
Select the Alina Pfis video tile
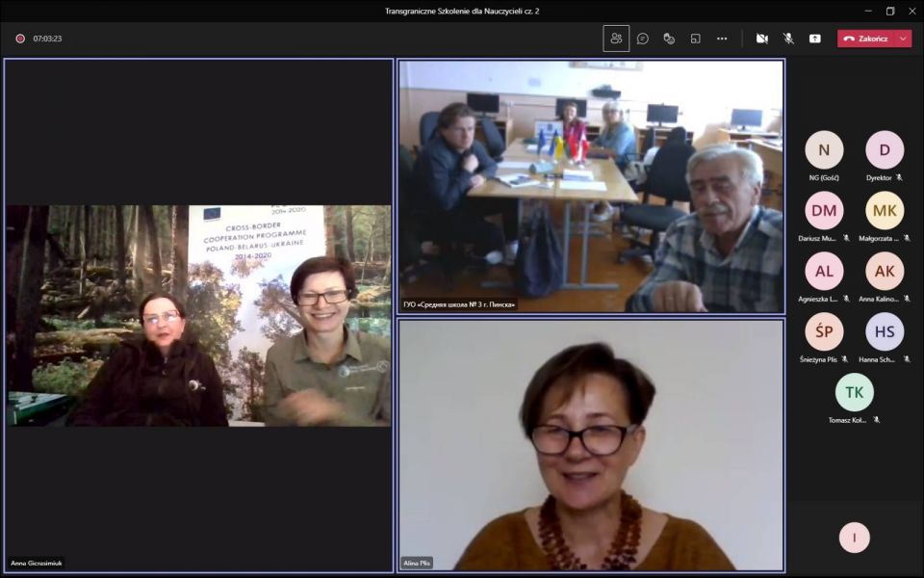(591, 443)
